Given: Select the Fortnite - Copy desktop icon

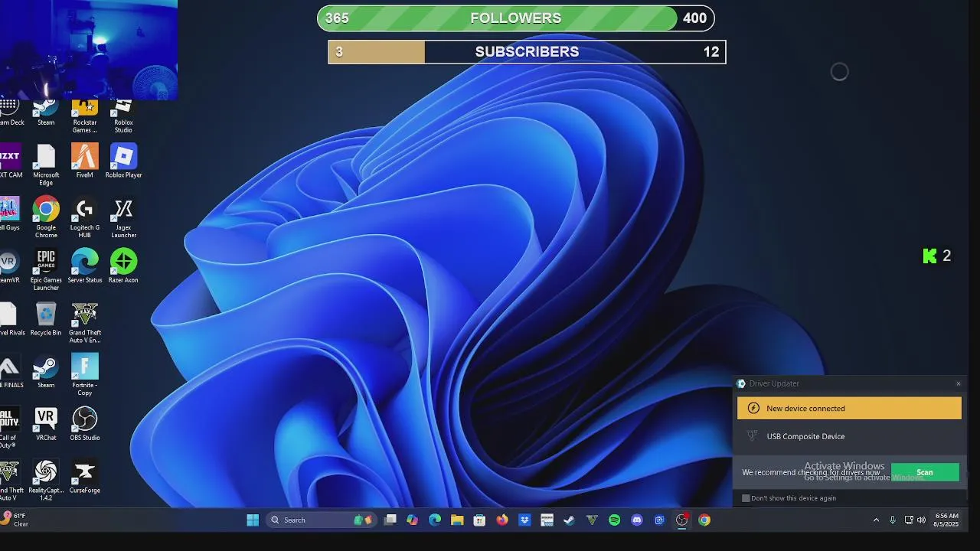Looking at the screenshot, I should [85, 375].
